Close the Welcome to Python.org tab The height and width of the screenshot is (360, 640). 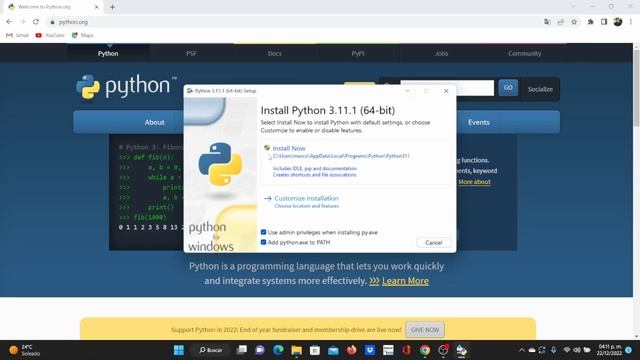(97, 7)
